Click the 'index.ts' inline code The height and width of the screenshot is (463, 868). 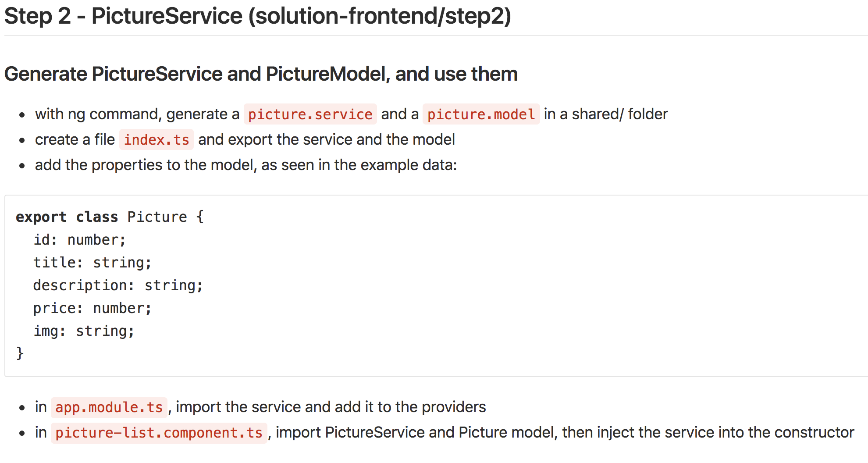(x=156, y=140)
